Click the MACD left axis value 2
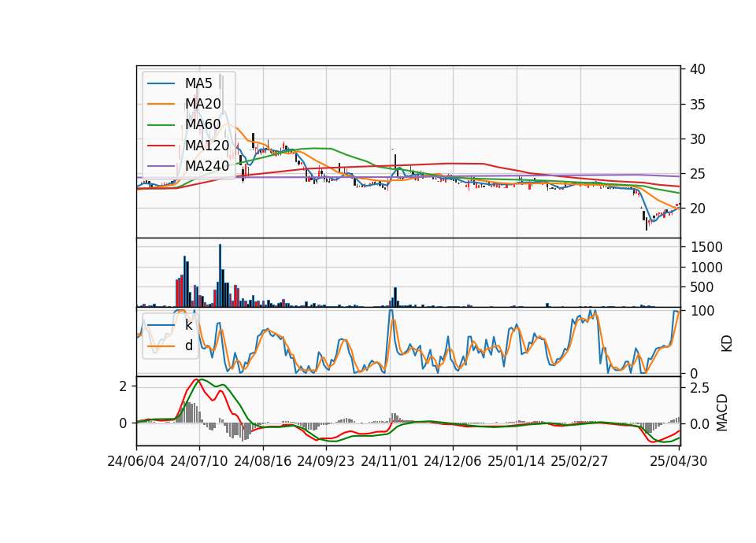 (x=123, y=386)
